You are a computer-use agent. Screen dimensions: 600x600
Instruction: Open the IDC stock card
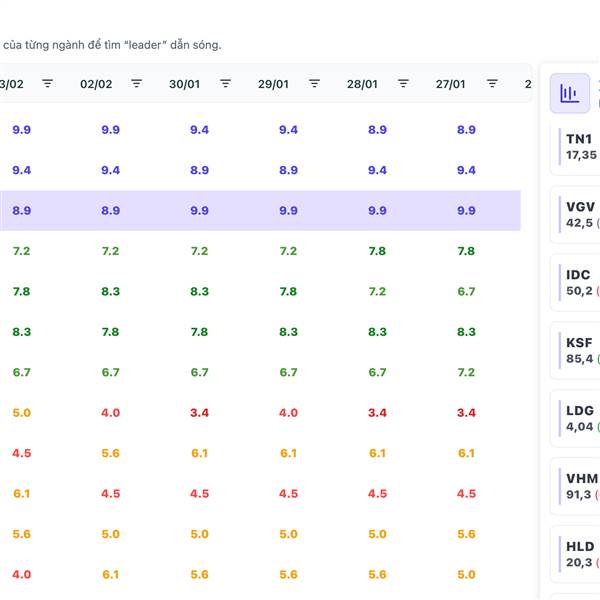point(578,282)
